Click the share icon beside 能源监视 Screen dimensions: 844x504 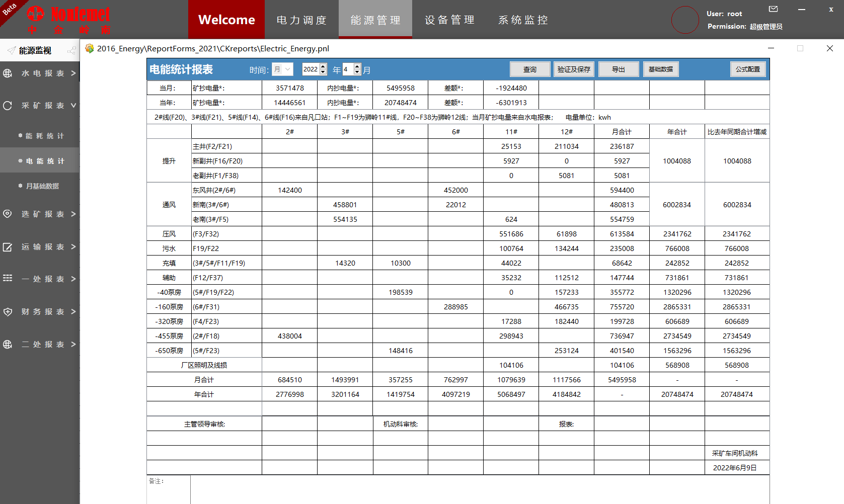tap(71, 50)
